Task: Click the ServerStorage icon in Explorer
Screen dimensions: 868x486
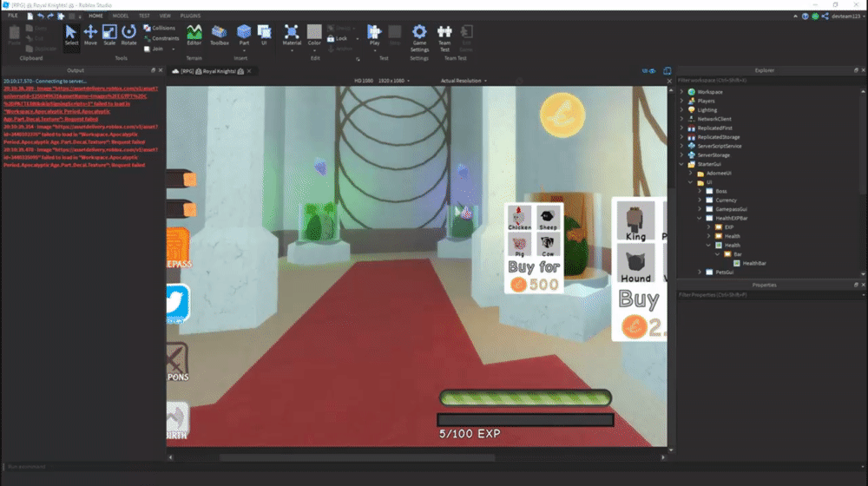Action: 692,155
